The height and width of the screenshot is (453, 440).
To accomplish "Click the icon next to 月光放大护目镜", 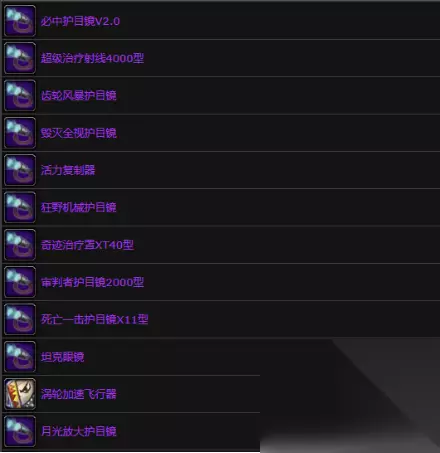I will click(20, 431).
